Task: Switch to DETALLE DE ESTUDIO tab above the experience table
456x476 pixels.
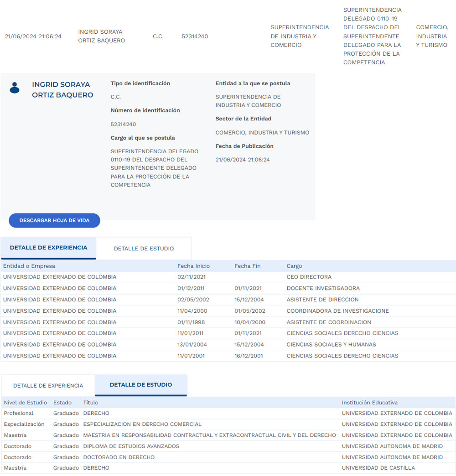Action: coord(144,248)
